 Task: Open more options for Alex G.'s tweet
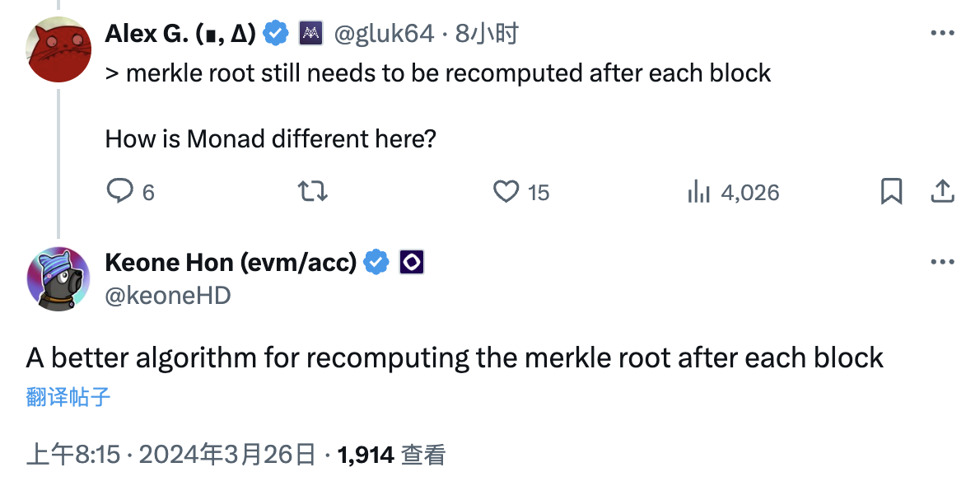tap(942, 34)
